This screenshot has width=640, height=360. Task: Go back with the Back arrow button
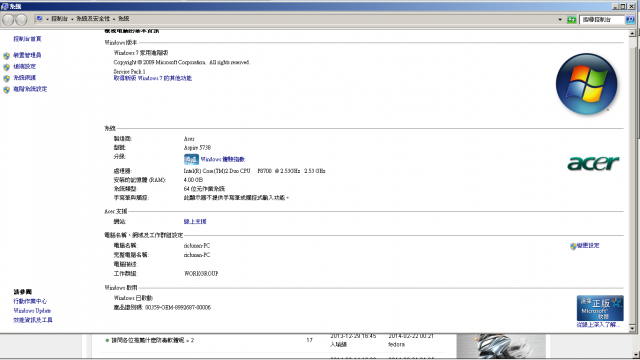(8, 19)
